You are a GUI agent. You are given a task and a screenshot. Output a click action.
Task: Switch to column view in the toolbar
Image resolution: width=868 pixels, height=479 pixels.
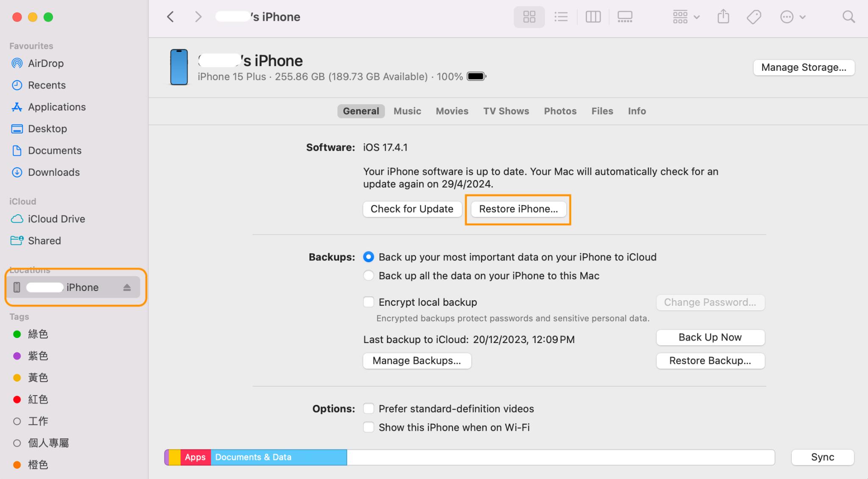click(x=593, y=17)
